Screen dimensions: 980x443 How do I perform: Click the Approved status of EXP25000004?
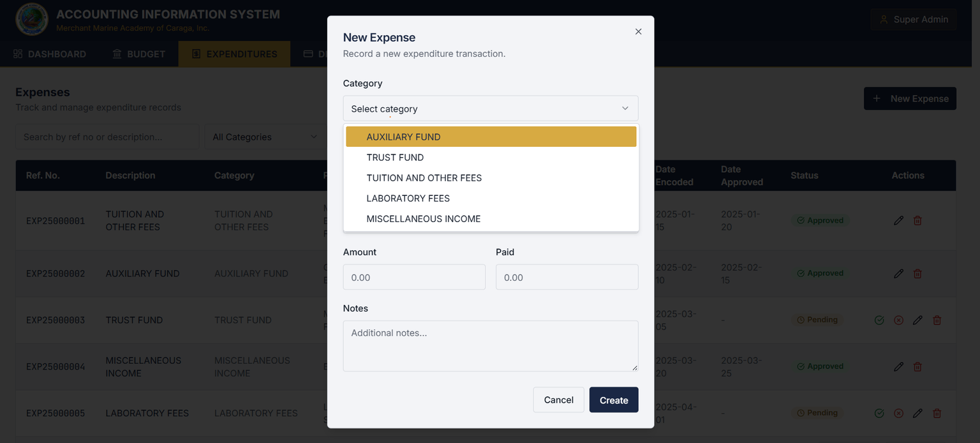click(820, 366)
